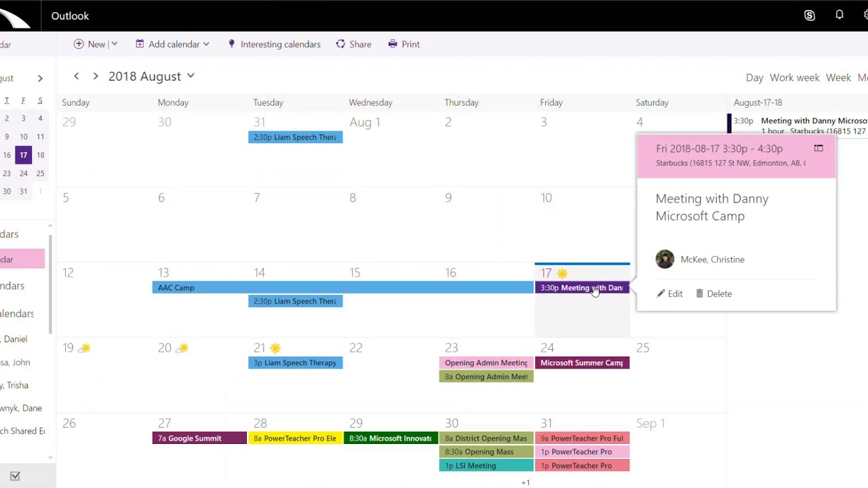
Task: Open the Microsoft Summer Camp event
Action: (582, 363)
